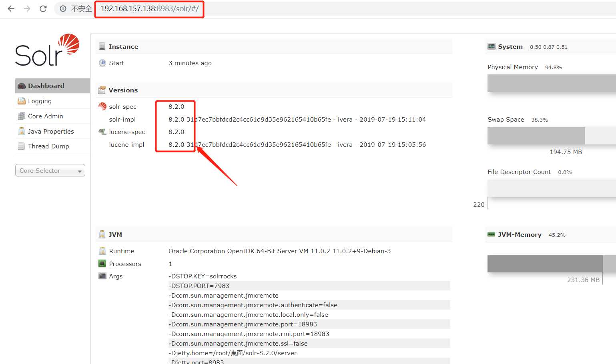The width and height of the screenshot is (616, 364).
Task: Go to Core Admin
Action: (x=52, y=116)
